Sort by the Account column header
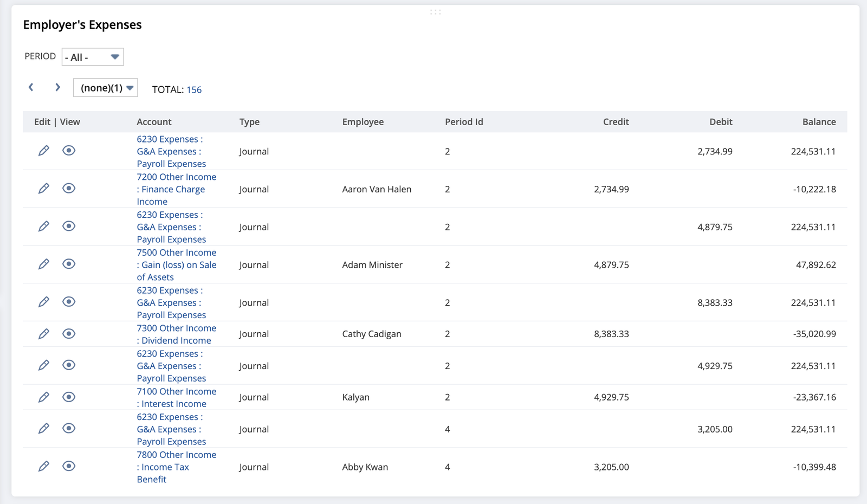Image resolution: width=867 pixels, height=504 pixels. (x=154, y=122)
